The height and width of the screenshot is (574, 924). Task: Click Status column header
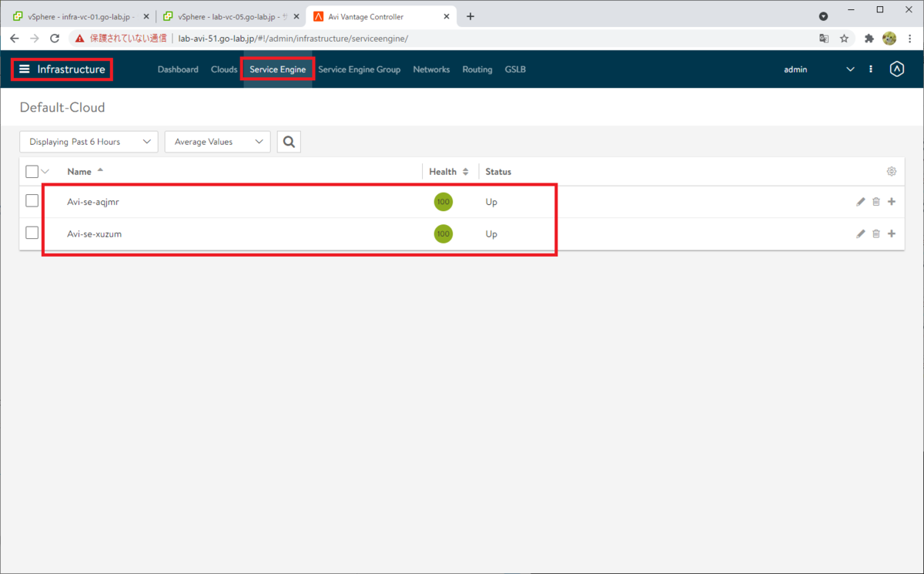[498, 172]
